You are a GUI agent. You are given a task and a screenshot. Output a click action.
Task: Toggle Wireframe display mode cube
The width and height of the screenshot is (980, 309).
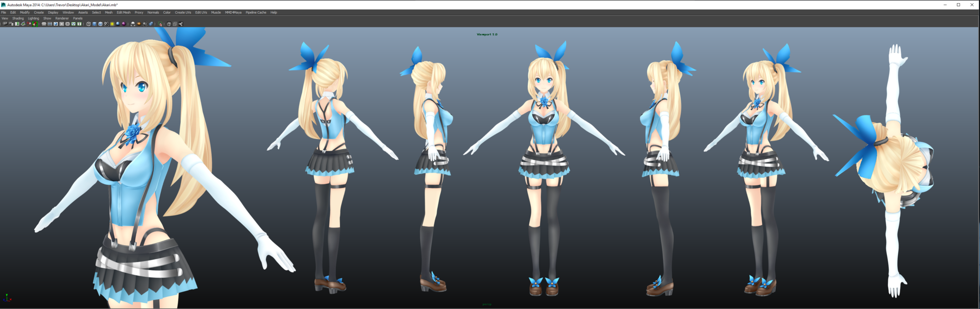tap(88, 24)
